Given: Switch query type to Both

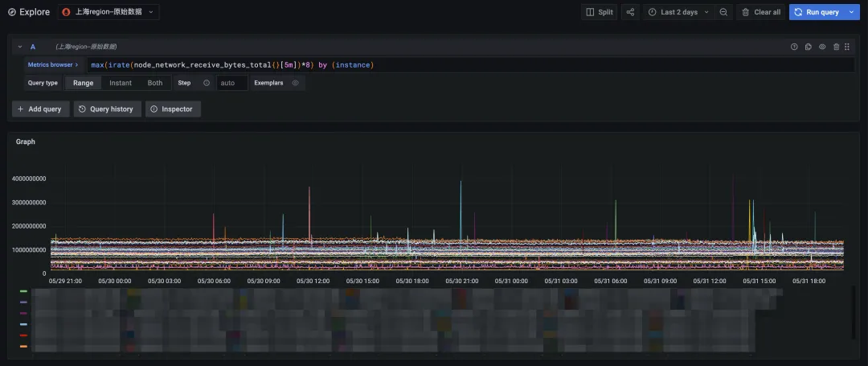Looking at the screenshot, I should coord(155,83).
